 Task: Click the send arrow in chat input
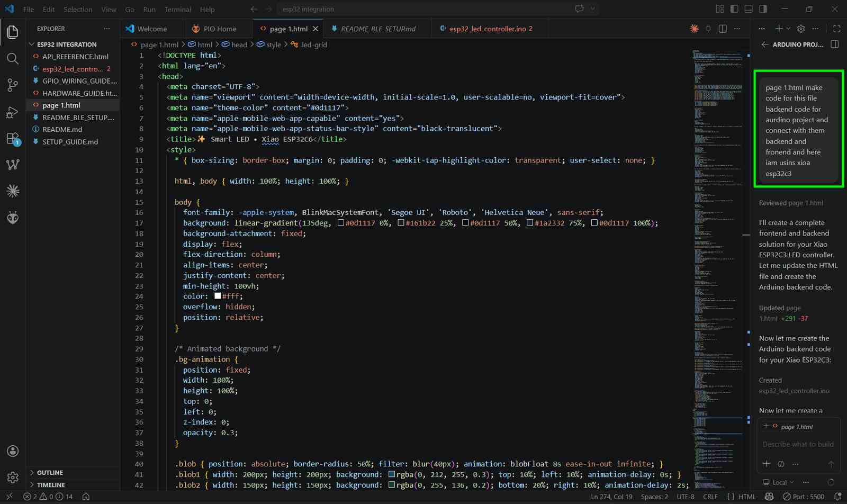pyautogui.click(x=831, y=464)
